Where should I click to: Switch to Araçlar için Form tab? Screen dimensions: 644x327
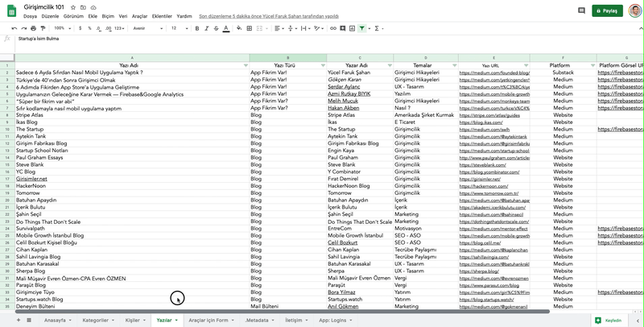[211, 321]
